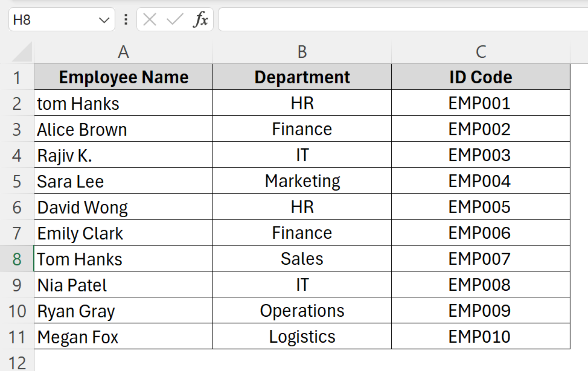Select the cell containing tom Hanks
The image size is (588, 371).
click(x=123, y=103)
